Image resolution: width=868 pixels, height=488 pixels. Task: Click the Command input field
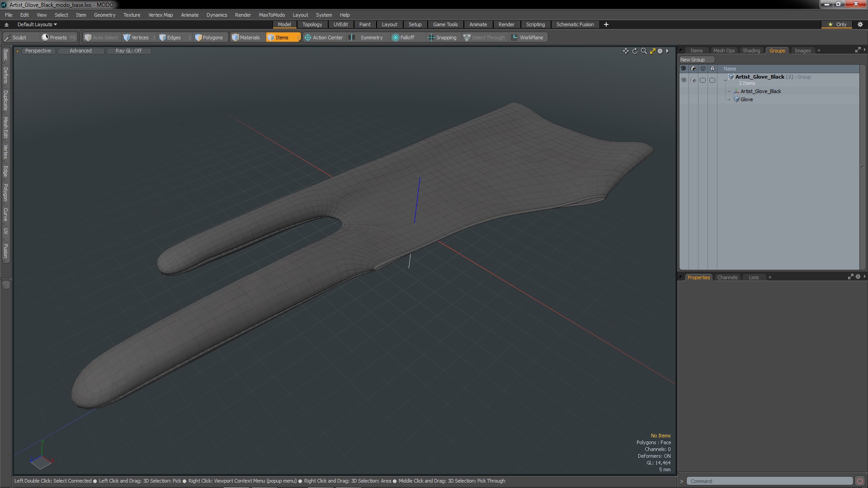pos(769,481)
